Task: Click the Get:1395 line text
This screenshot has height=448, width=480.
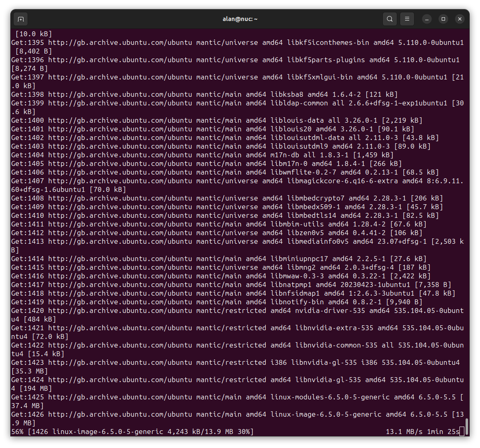Action: coord(238,42)
